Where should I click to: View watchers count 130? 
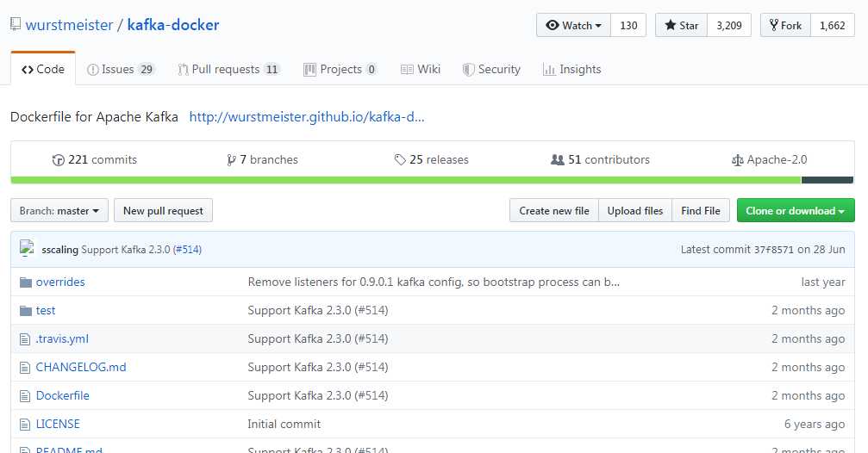pyautogui.click(x=628, y=26)
